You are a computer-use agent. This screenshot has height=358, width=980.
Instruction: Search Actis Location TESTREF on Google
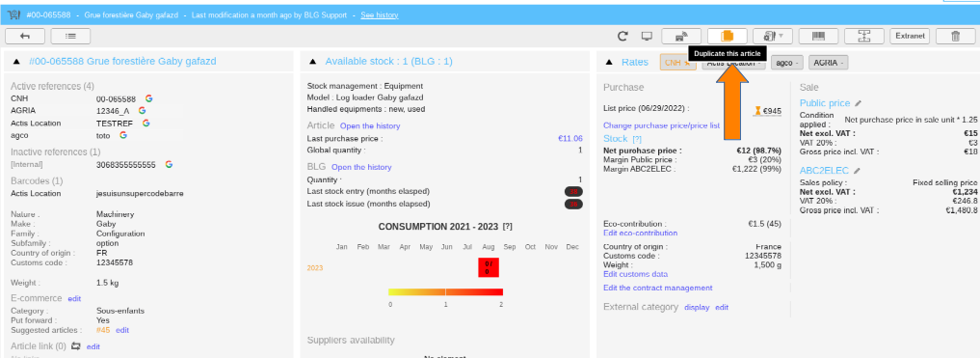coord(146,123)
